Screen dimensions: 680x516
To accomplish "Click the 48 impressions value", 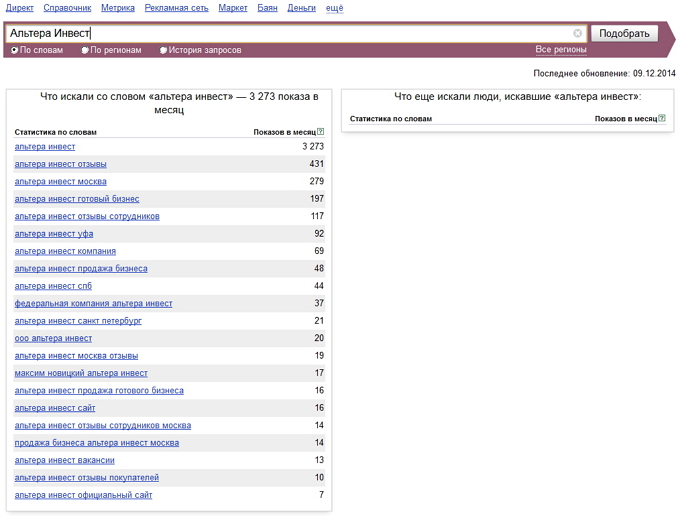I will click(x=319, y=268).
